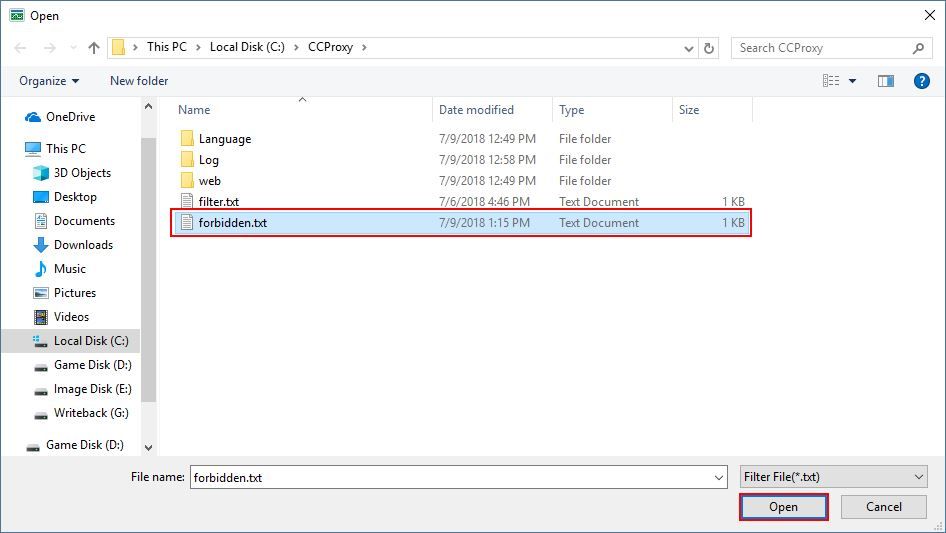Change view with the view icon
This screenshot has height=533, width=946.
pos(831,81)
